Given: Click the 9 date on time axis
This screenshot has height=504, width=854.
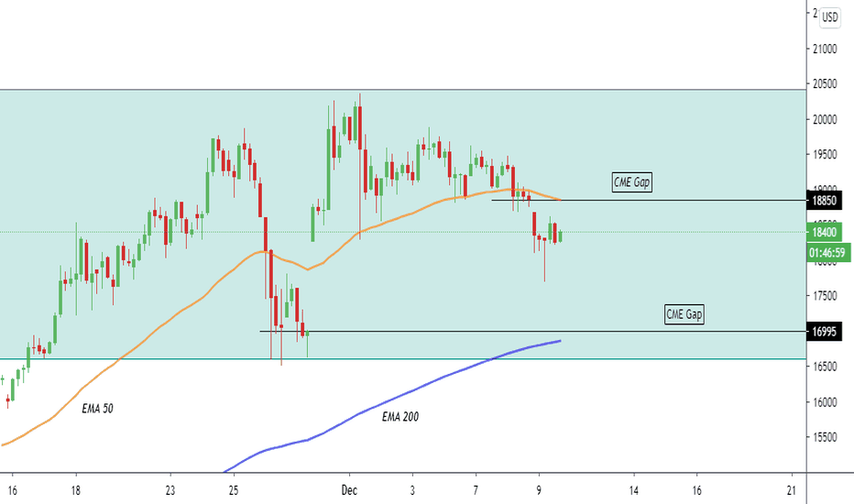Looking at the screenshot, I should 539,490.
